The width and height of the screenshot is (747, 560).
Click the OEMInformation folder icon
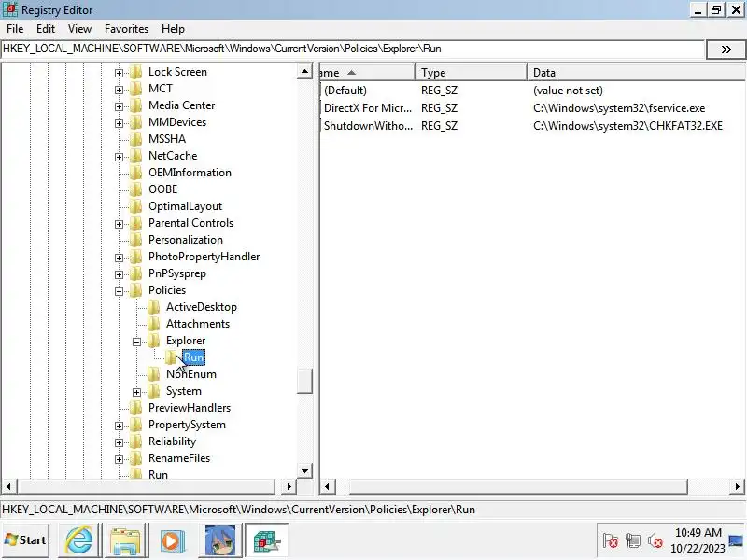tap(136, 173)
